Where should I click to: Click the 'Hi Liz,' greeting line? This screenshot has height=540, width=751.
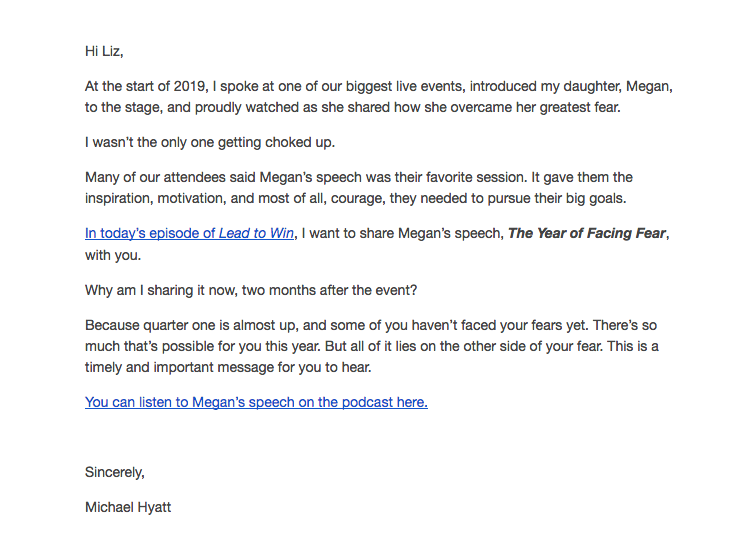pyautogui.click(x=104, y=51)
